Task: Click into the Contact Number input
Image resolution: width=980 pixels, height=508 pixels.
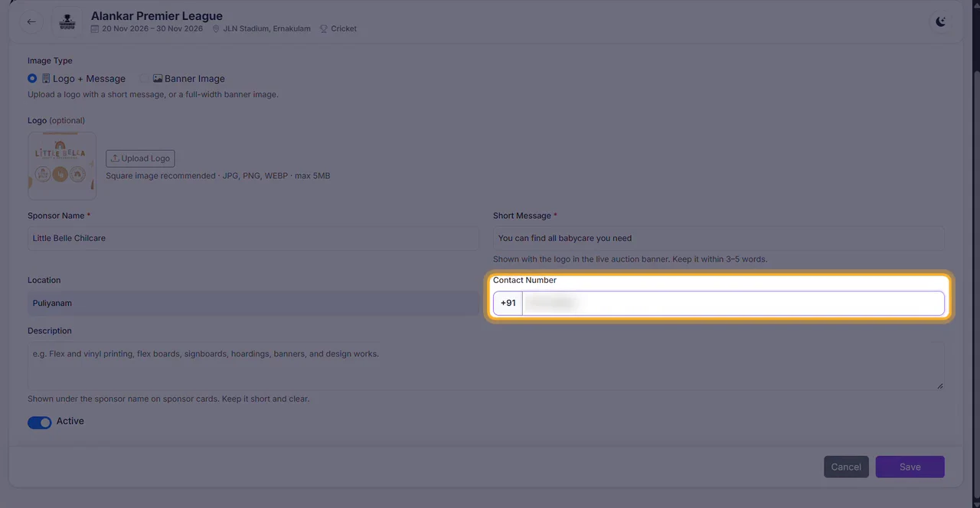Action: (733, 303)
